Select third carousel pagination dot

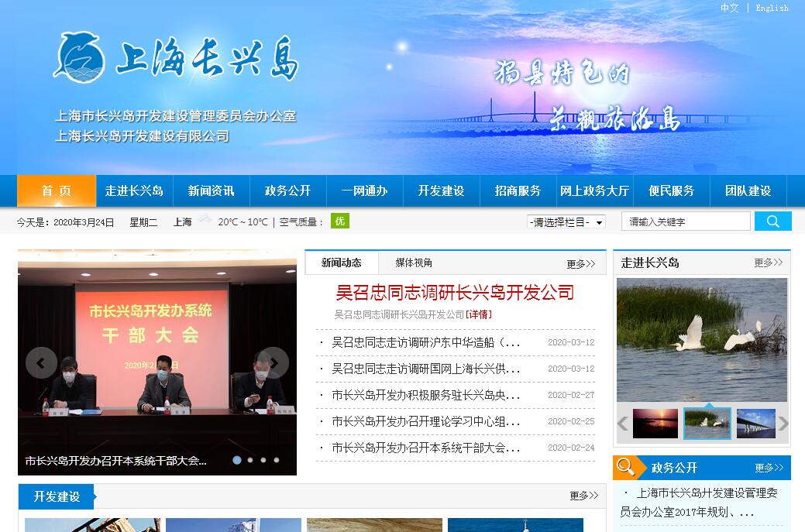tap(263, 460)
